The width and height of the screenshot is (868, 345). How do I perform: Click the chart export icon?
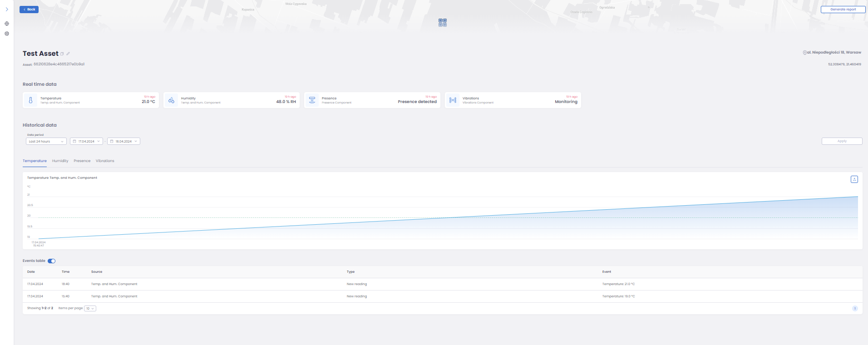(854, 179)
